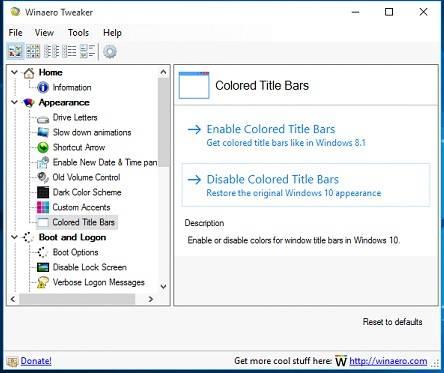Click Enable Colored Title Bars
The width and height of the screenshot is (444, 373).
[x=271, y=129]
